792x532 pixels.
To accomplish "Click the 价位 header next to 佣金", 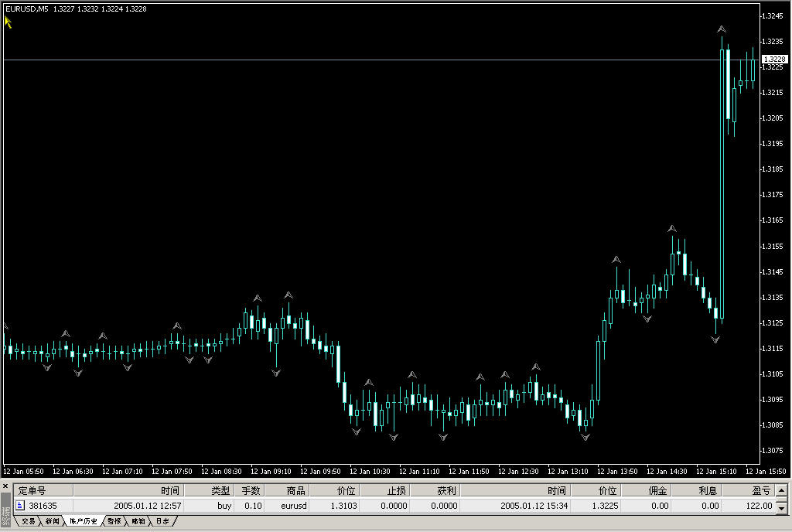I will click(x=596, y=490).
